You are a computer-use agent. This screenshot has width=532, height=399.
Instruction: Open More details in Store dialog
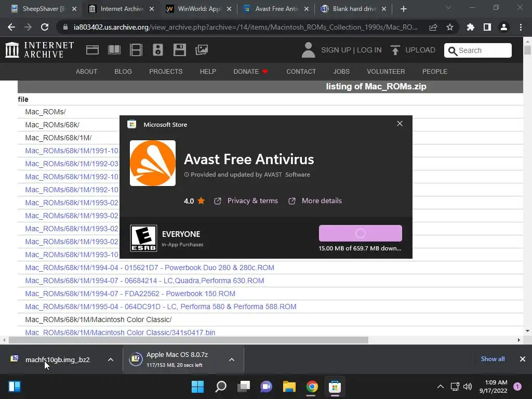point(322,201)
